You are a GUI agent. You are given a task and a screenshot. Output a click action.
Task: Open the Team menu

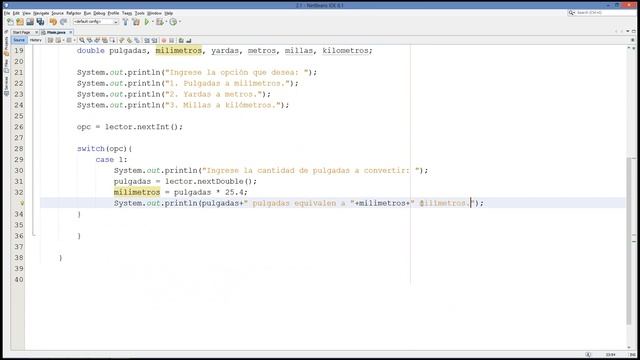point(127,13)
